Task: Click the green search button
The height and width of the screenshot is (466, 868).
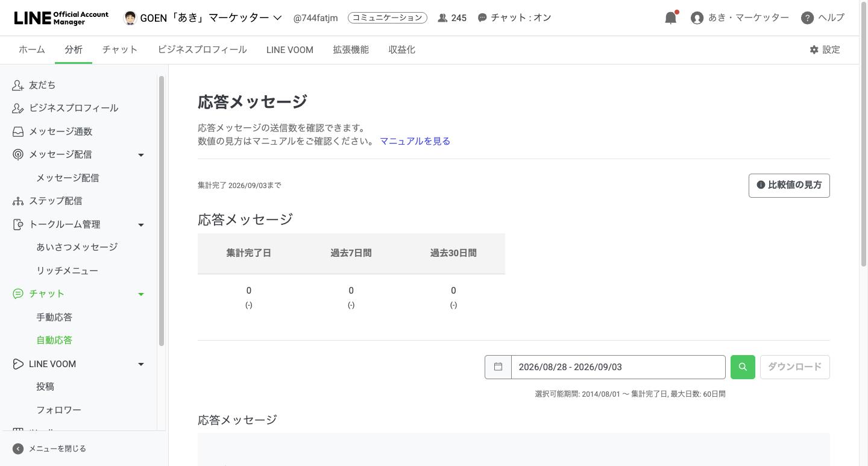Action: [743, 367]
